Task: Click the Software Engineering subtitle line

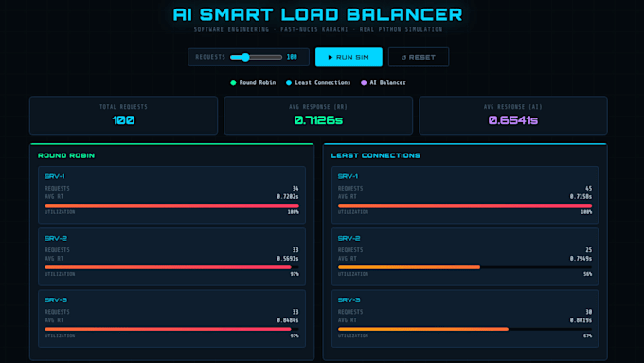Action: click(x=318, y=29)
